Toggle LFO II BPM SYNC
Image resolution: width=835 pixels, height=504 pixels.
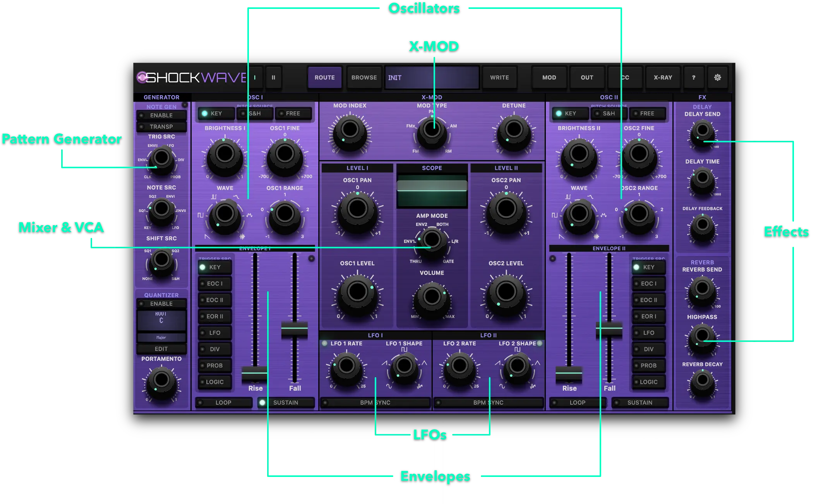point(489,403)
